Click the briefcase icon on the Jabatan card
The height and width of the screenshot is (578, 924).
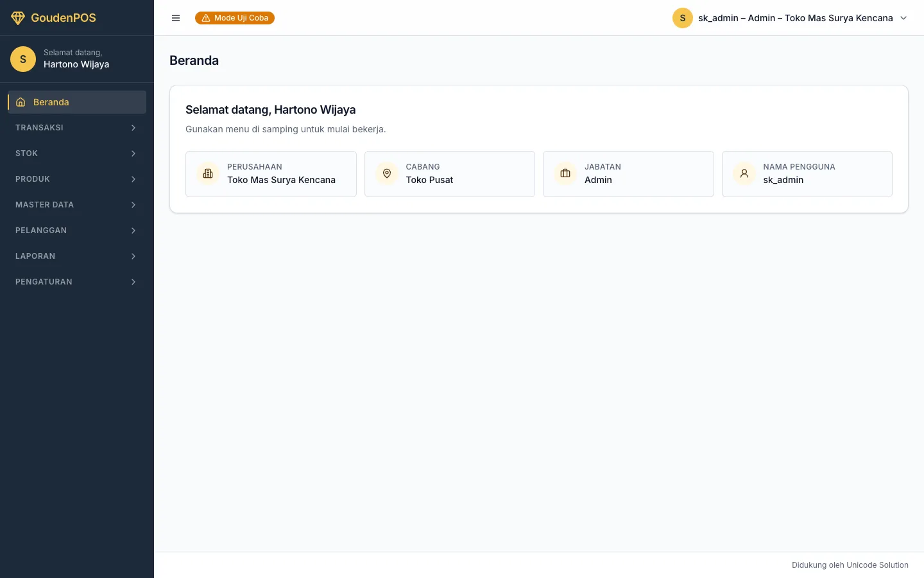(x=565, y=173)
